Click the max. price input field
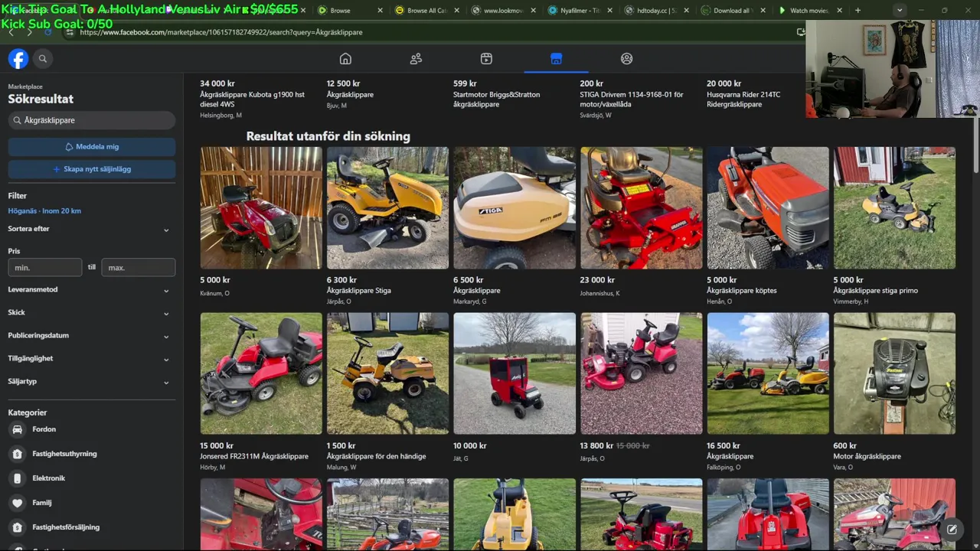 (138, 267)
